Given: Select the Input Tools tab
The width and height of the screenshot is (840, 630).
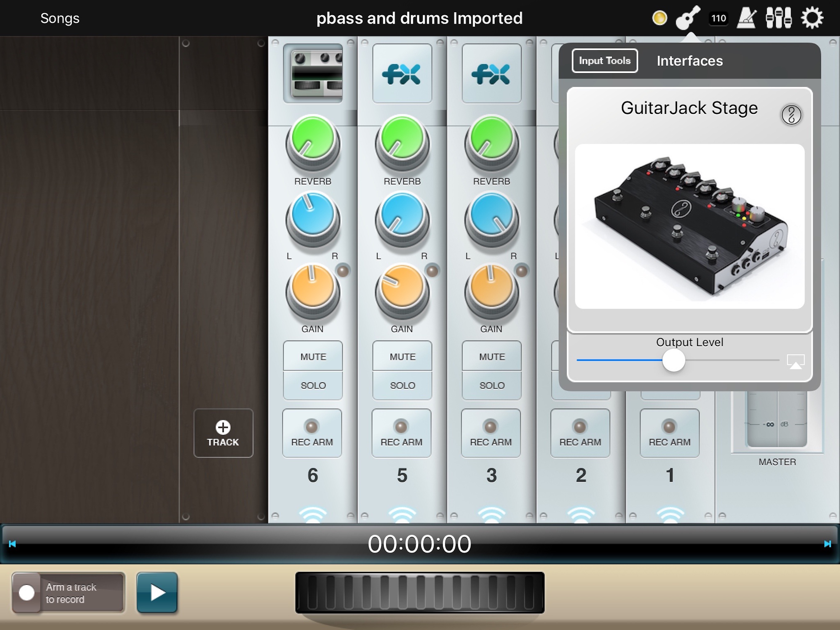Looking at the screenshot, I should coord(604,61).
